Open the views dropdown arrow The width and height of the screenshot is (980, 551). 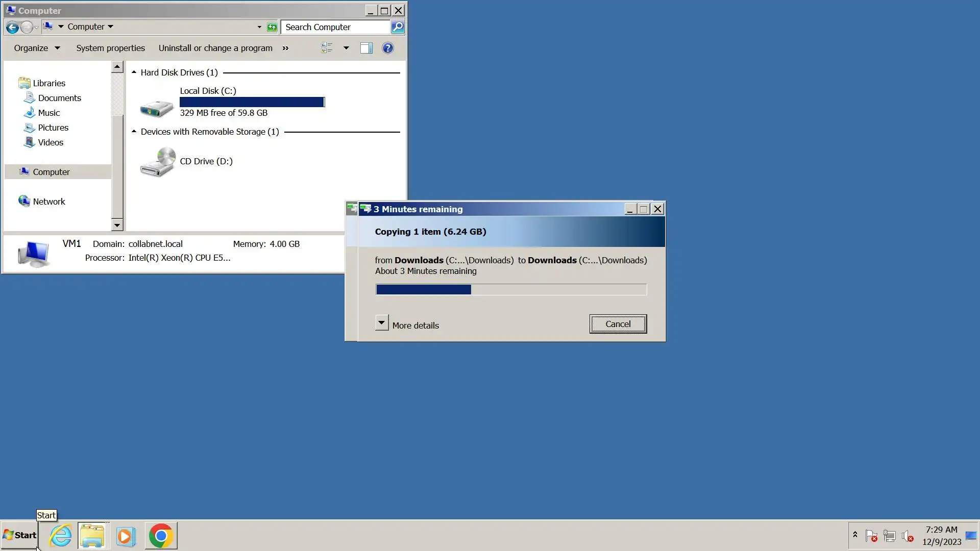346,48
